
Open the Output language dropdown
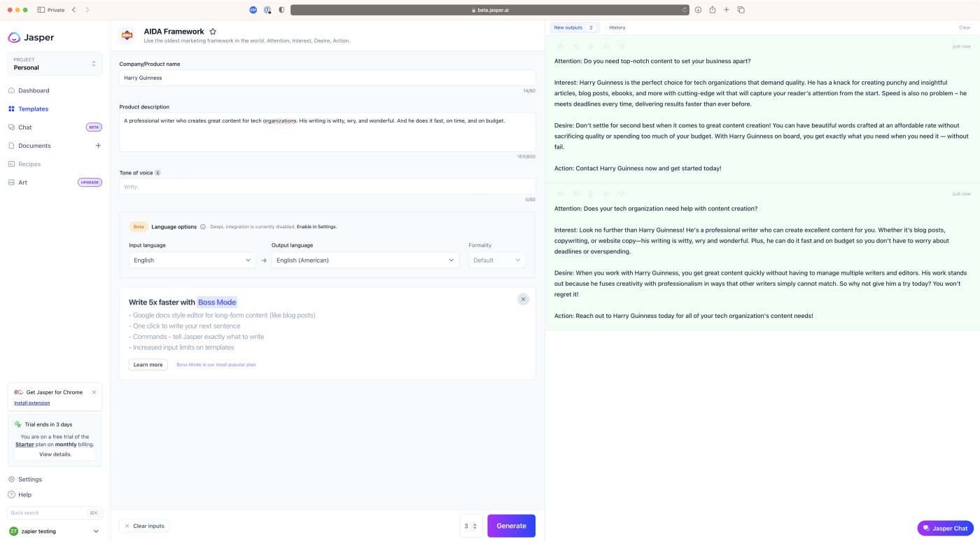365,260
